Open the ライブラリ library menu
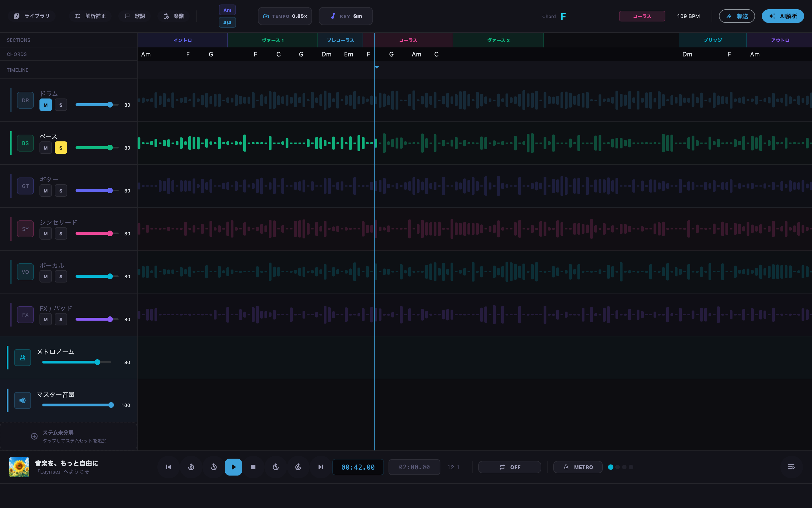812x508 pixels. pos(32,16)
